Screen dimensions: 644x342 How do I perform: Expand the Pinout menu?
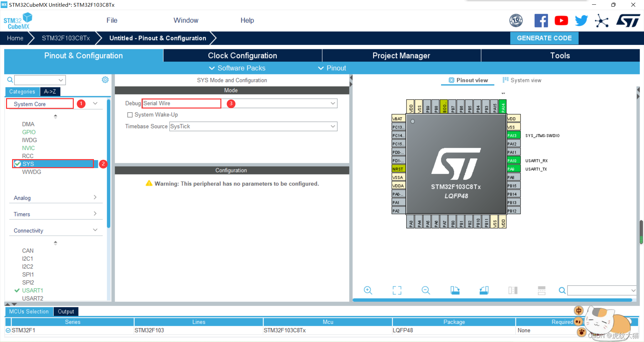[x=332, y=68]
